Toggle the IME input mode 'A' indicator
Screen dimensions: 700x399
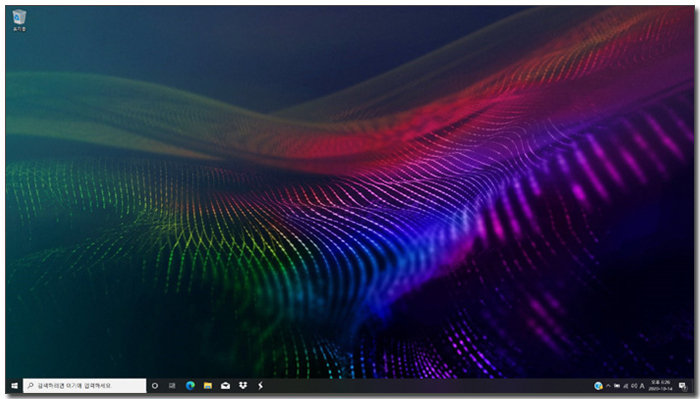coord(642,386)
